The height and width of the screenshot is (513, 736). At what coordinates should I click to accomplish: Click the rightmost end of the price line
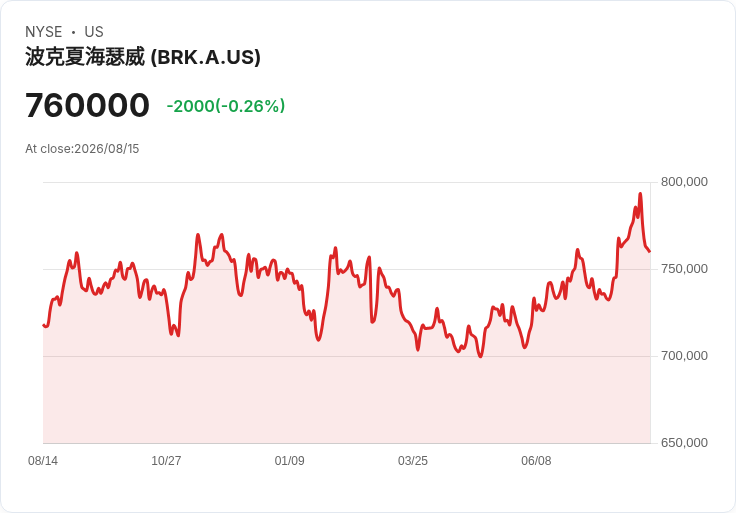click(x=650, y=252)
